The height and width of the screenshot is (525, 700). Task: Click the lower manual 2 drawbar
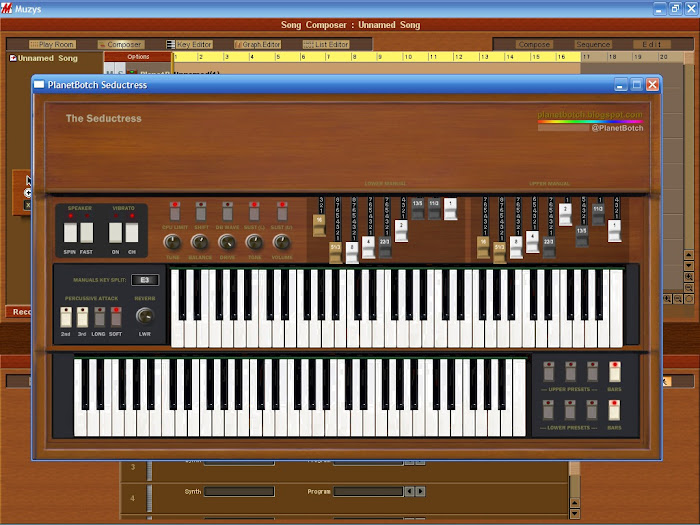pyautogui.click(x=401, y=231)
